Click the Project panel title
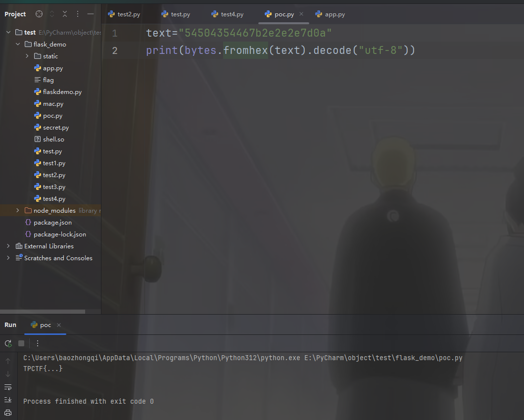This screenshot has width=524, height=420. click(x=15, y=14)
